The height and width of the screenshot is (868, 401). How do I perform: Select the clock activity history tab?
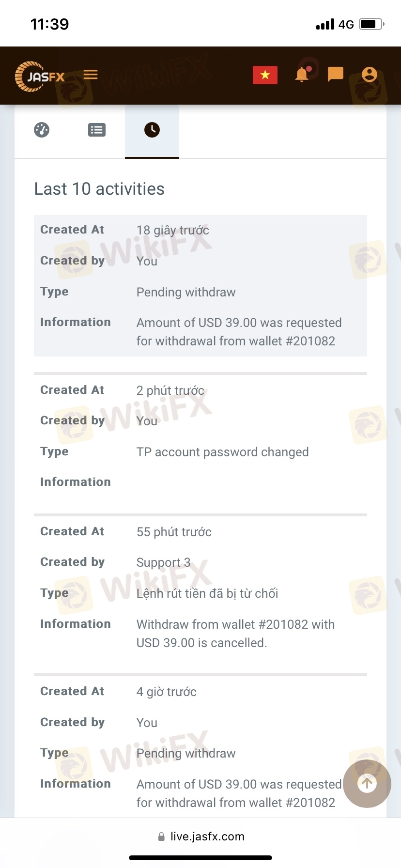coord(152,130)
